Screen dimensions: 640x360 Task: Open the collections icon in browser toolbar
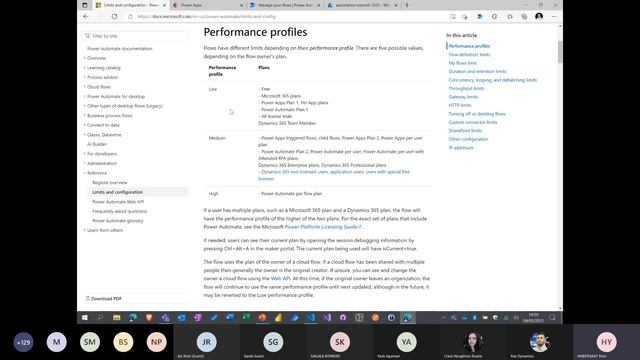coord(524,16)
